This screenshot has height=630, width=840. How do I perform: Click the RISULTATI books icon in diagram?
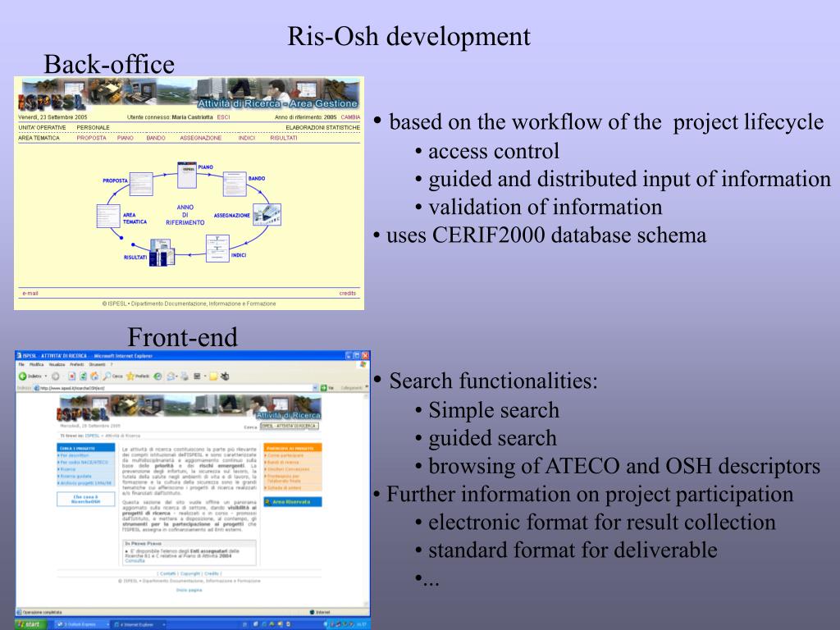pos(162,253)
